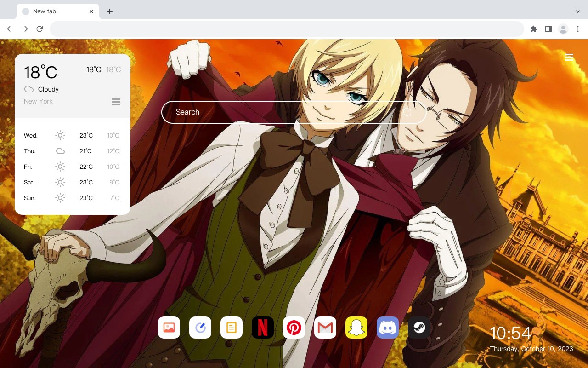Close the New tab tab
Screen dimensions: 588x368
click(91, 11)
